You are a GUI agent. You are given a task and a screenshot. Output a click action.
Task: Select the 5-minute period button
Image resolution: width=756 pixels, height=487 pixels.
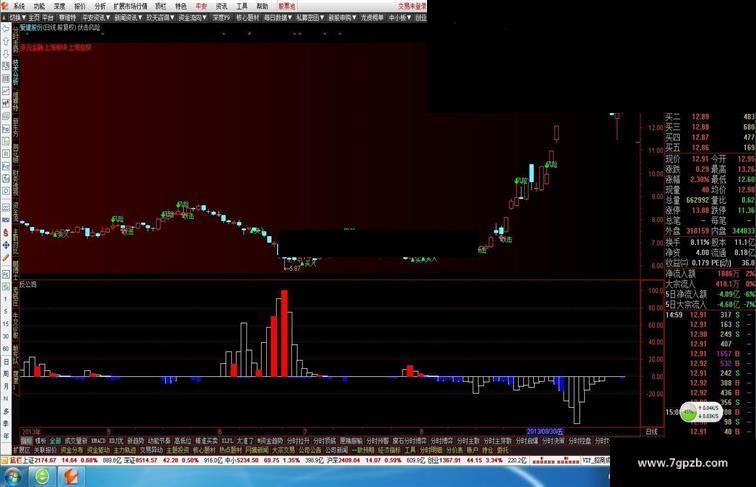tap(6, 311)
